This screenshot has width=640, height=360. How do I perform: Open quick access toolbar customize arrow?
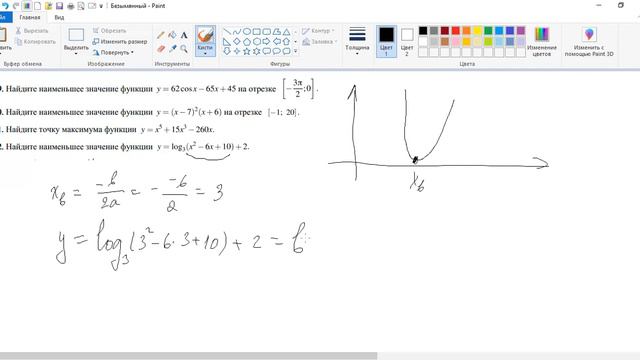101,6
